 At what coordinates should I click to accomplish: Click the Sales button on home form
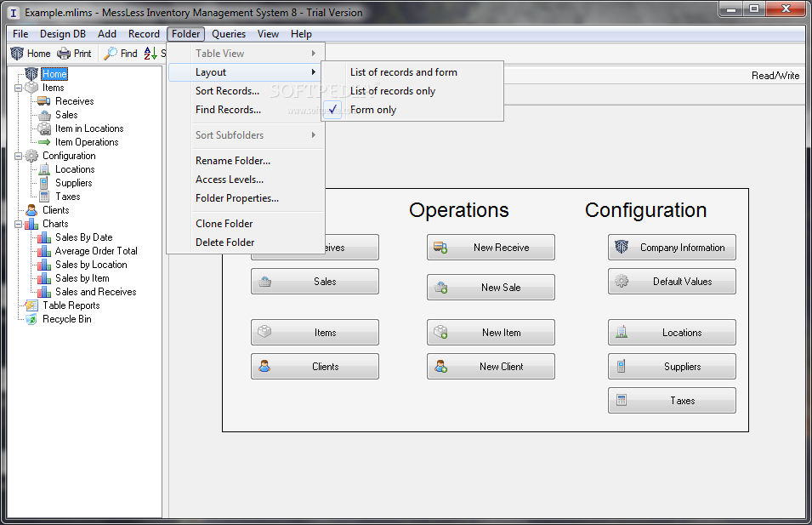(315, 282)
